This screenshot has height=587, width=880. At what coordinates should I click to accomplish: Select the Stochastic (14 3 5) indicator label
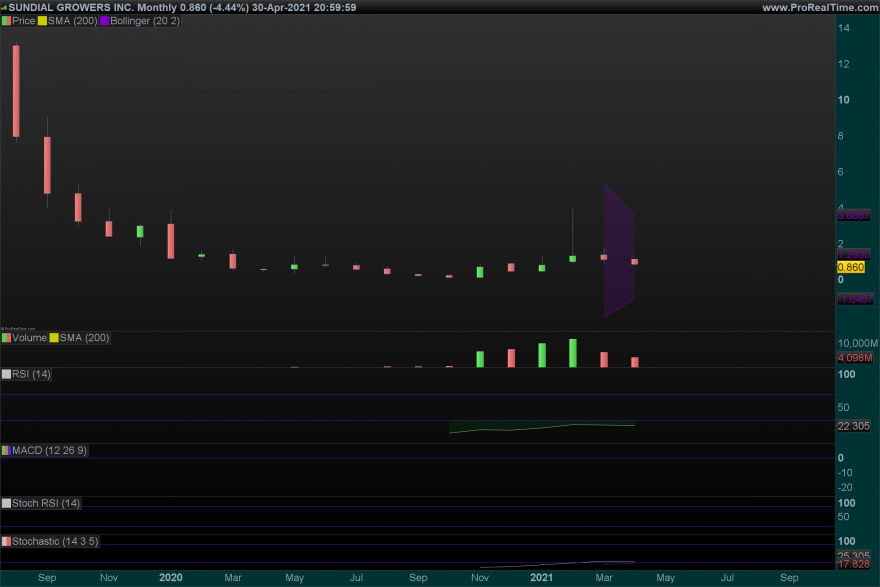pyautogui.click(x=55, y=542)
